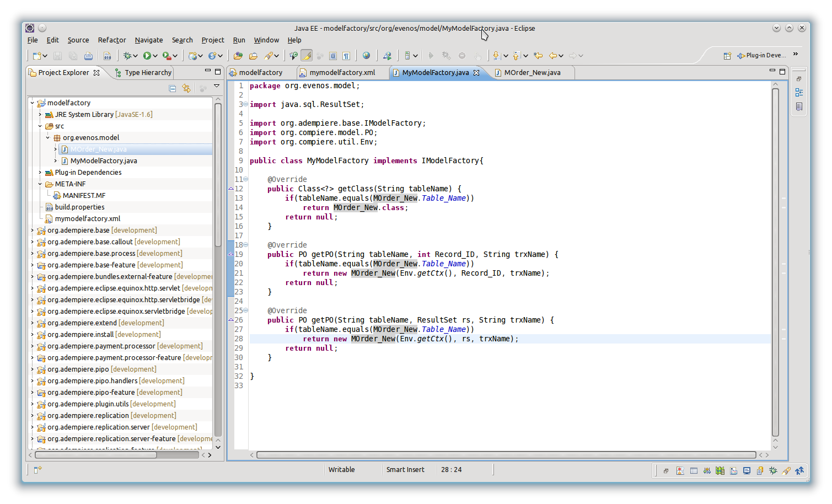Open Project Explorer view menu dropdown arrow
Viewport: 832px width, 504px height.
[x=217, y=87]
